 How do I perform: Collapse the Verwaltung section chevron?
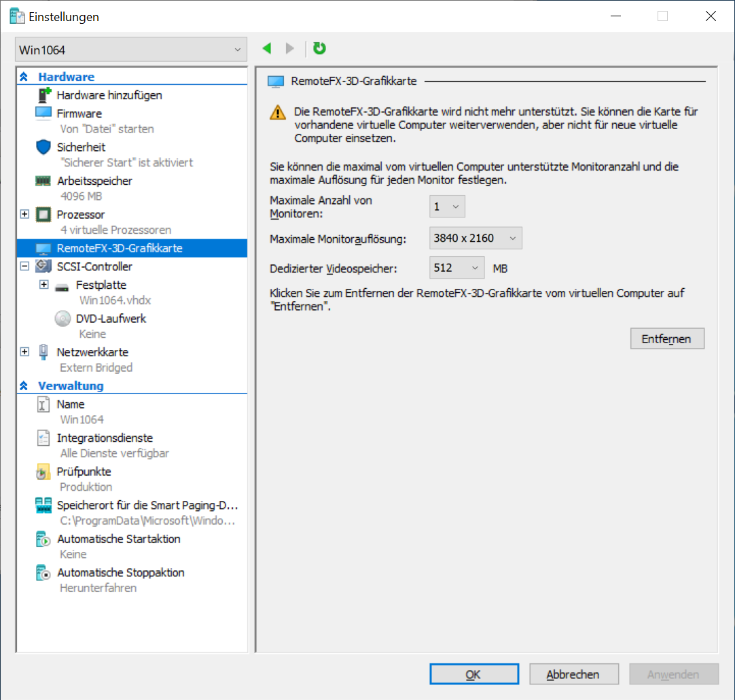(24, 386)
